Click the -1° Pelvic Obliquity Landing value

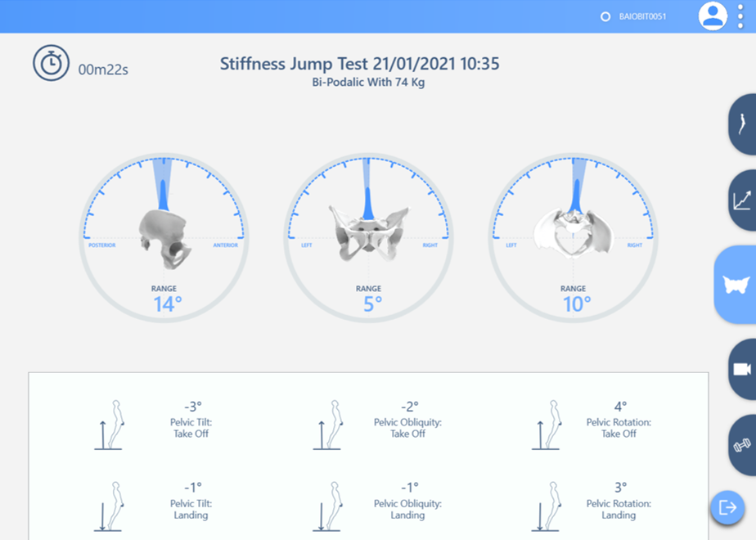click(x=409, y=488)
